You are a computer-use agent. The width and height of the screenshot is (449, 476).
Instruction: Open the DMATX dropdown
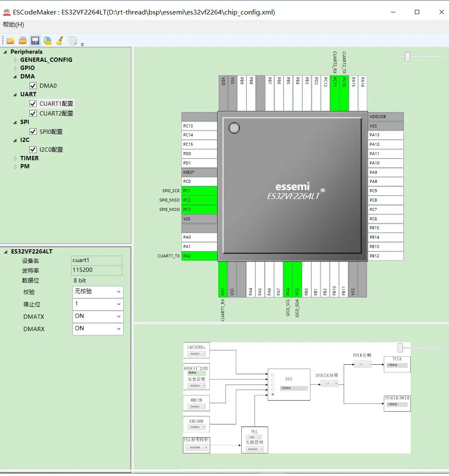pyautogui.click(x=98, y=317)
